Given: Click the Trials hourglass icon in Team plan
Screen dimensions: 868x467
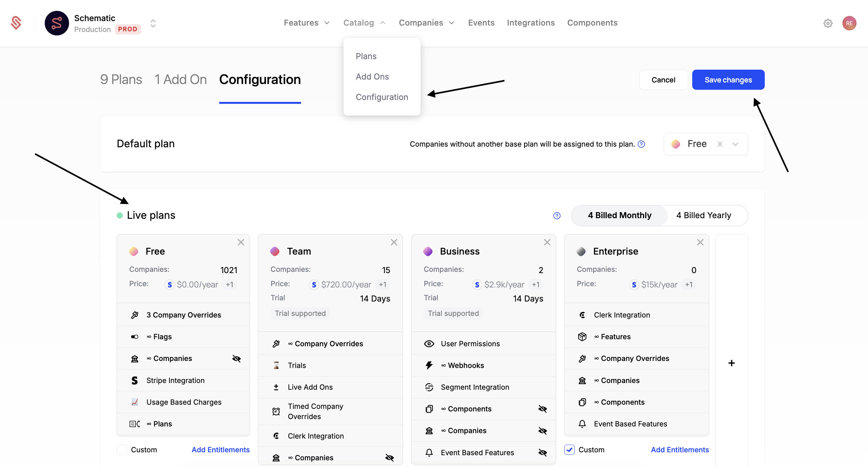Looking at the screenshot, I should point(276,365).
